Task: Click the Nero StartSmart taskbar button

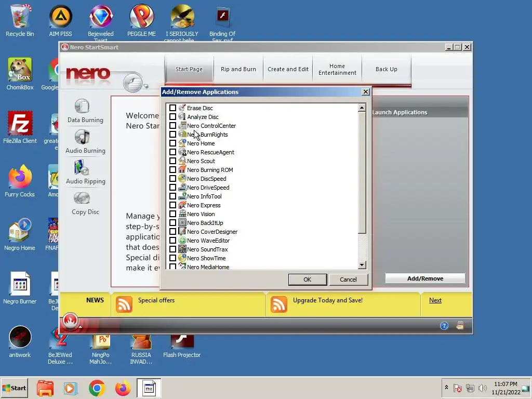Action: tap(149, 388)
